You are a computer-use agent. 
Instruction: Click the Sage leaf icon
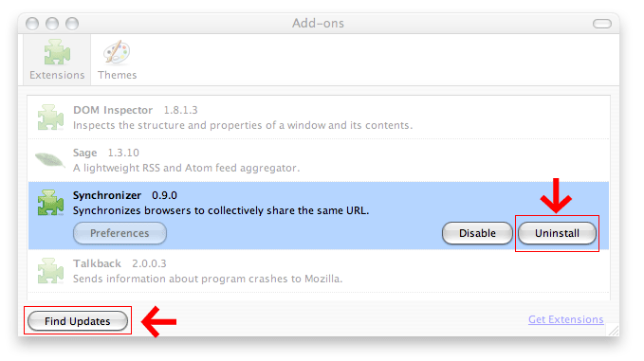(49, 159)
